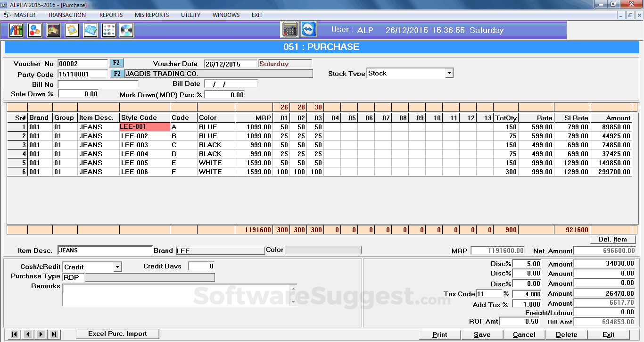
Task: Click the Bill No input field
Action: [x=98, y=84]
